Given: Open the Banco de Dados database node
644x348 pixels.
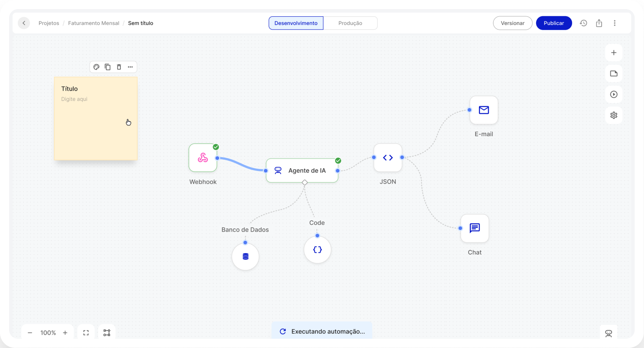Looking at the screenshot, I should point(245,256).
